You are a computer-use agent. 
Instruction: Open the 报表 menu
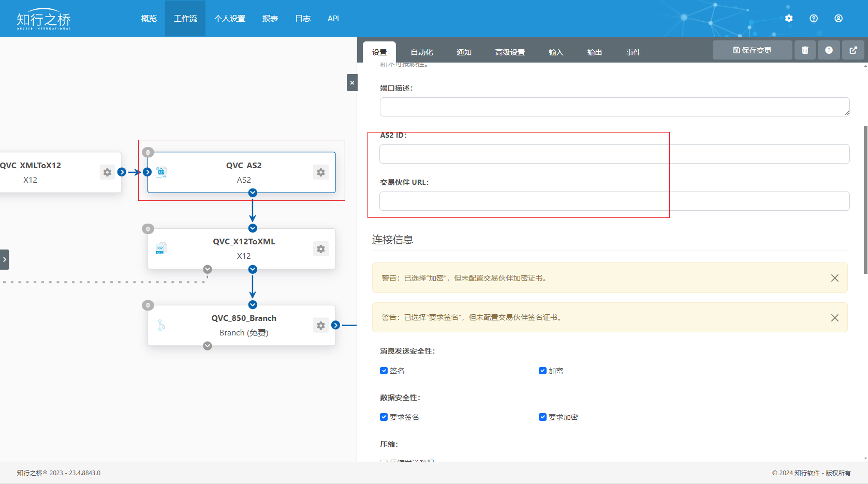tap(270, 19)
